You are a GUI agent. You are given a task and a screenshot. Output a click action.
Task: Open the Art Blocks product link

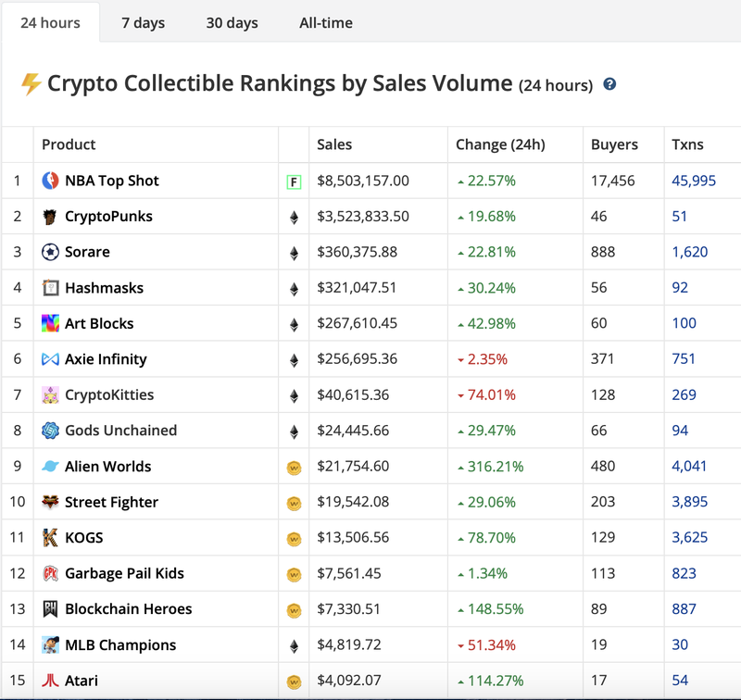tap(99, 323)
